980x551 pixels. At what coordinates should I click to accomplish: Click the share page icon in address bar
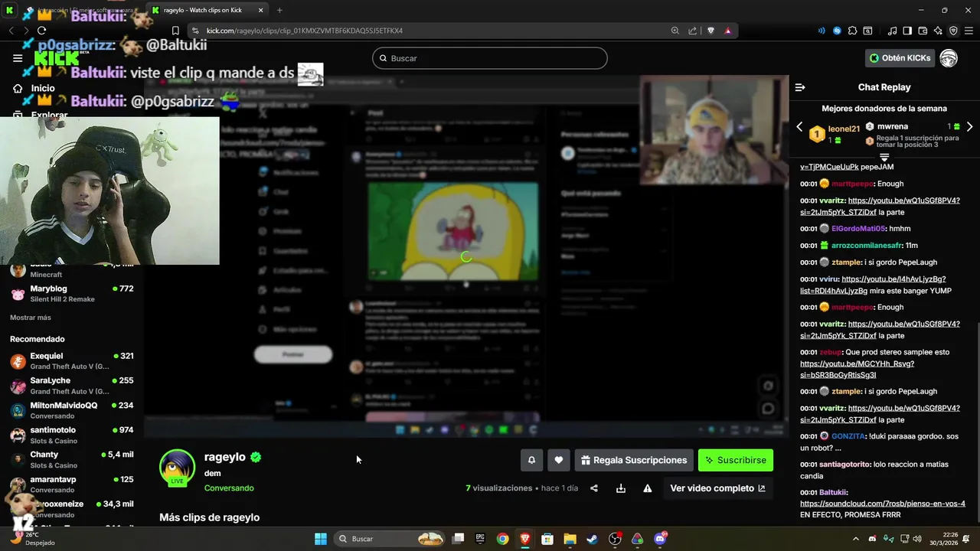click(x=692, y=31)
